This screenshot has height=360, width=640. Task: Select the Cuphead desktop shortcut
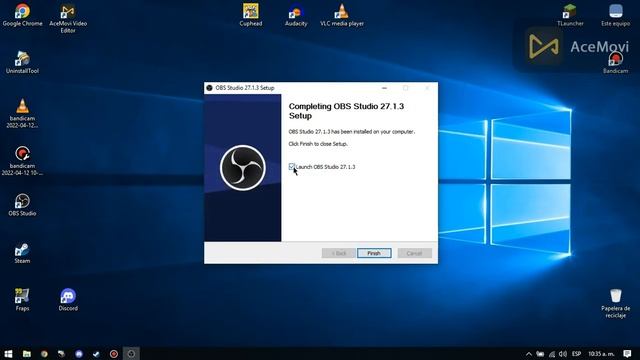pyautogui.click(x=251, y=16)
